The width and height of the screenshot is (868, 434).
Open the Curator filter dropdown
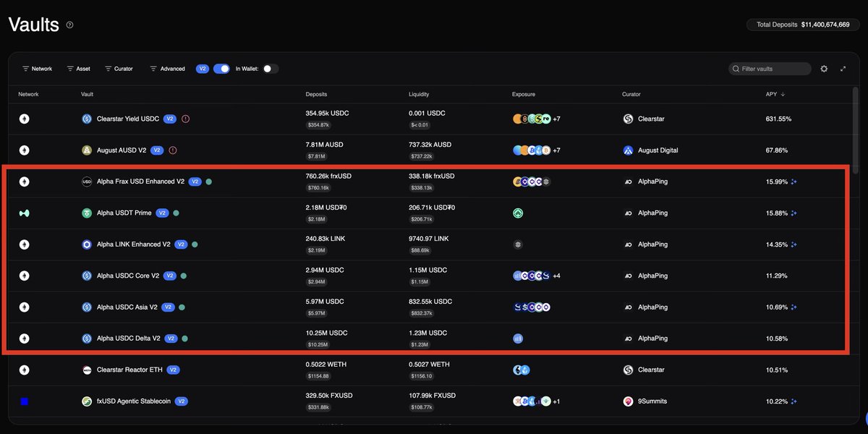point(119,69)
